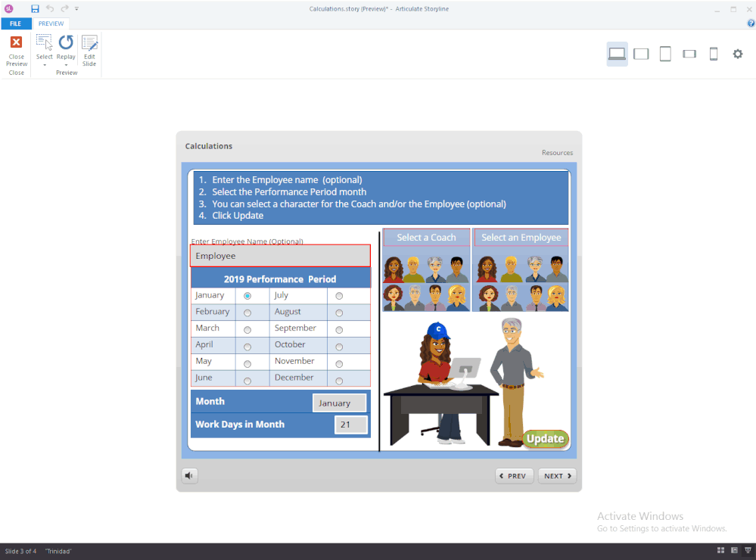
Task: Click the green Update button
Action: point(546,438)
